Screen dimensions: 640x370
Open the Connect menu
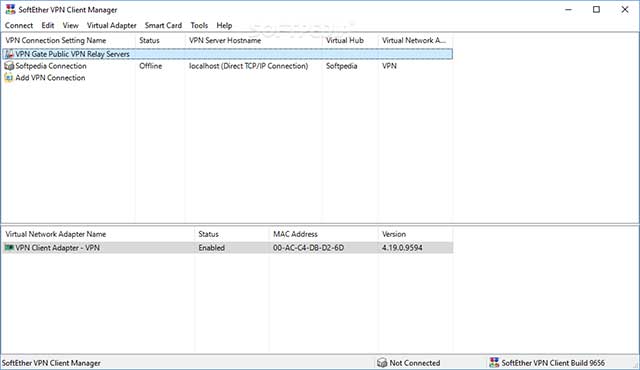[x=19, y=25]
